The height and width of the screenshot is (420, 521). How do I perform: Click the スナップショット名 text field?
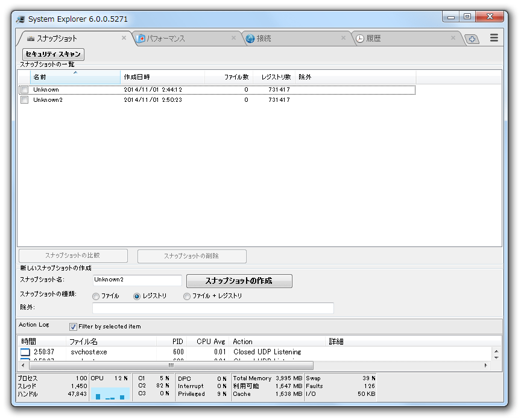137,280
